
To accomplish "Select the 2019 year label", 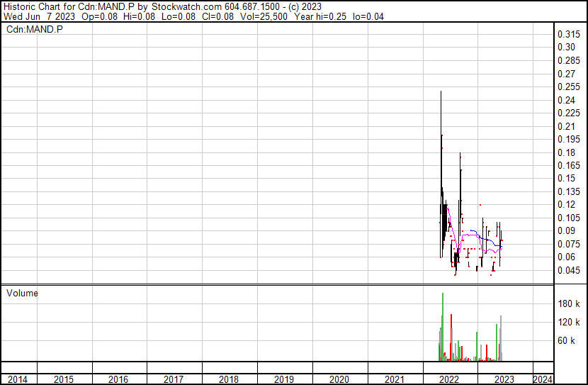I will point(284,379).
